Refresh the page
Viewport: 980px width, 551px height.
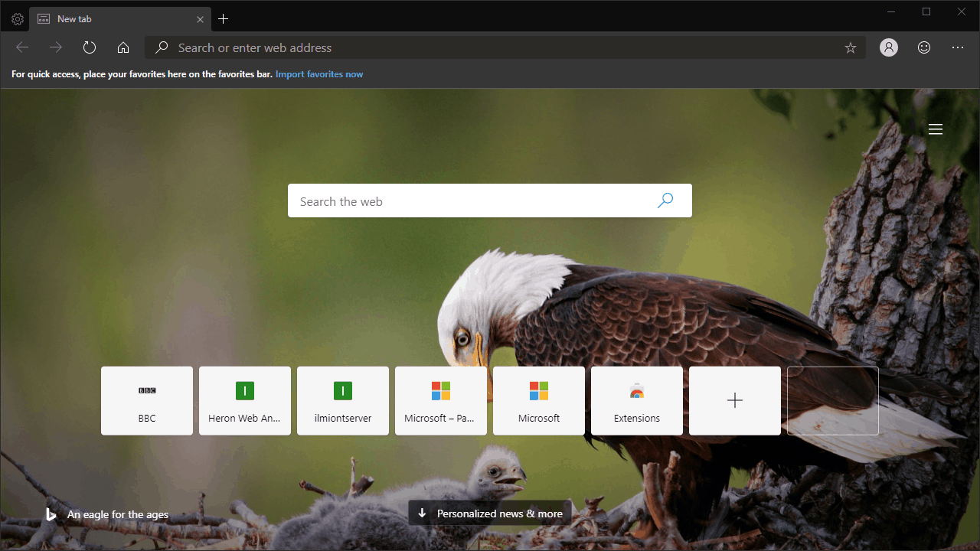(90, 47)
